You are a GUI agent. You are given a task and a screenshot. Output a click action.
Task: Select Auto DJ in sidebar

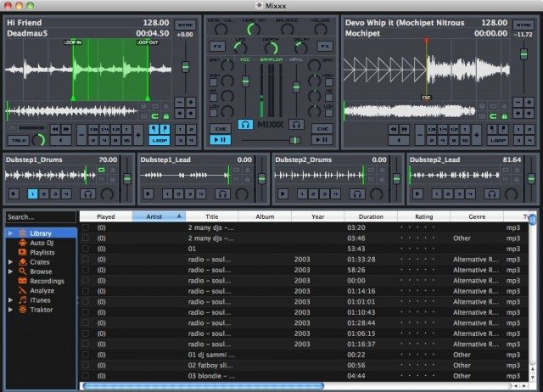point(42,243)
